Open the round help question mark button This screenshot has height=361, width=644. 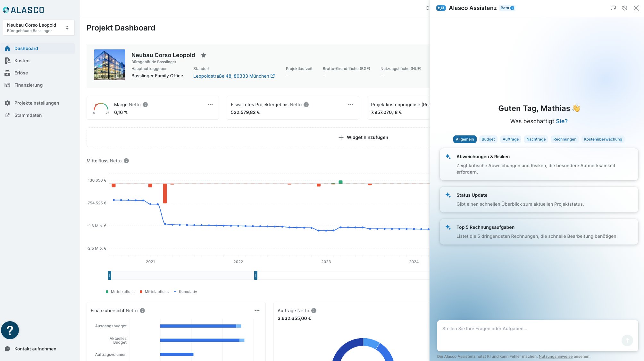click(10, 330)
